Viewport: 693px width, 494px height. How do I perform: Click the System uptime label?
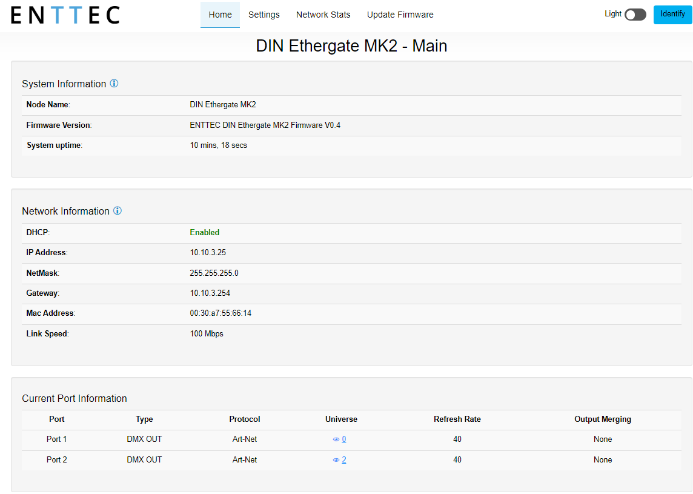point(54,145)
